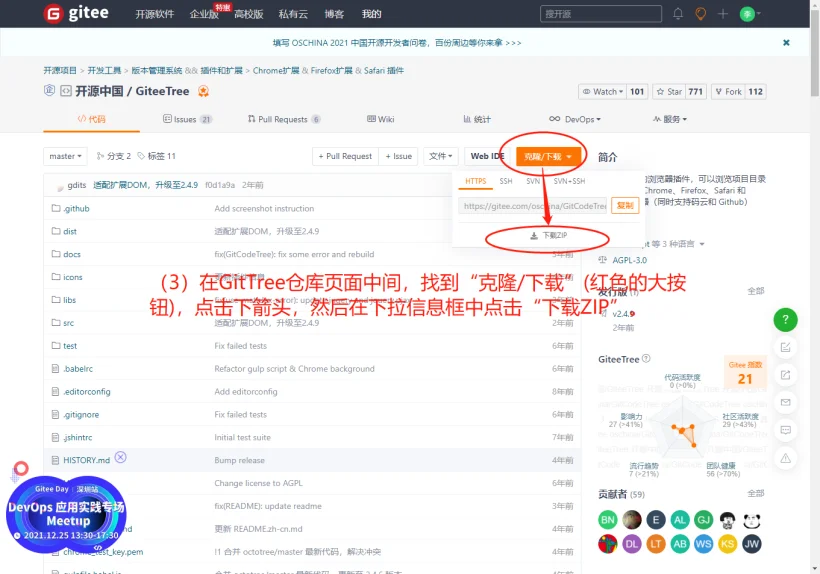Screen dimensions: 820x574
Task: Click the recommended-project badge beside GiteeTree title
Action: (x=203, y=91)
